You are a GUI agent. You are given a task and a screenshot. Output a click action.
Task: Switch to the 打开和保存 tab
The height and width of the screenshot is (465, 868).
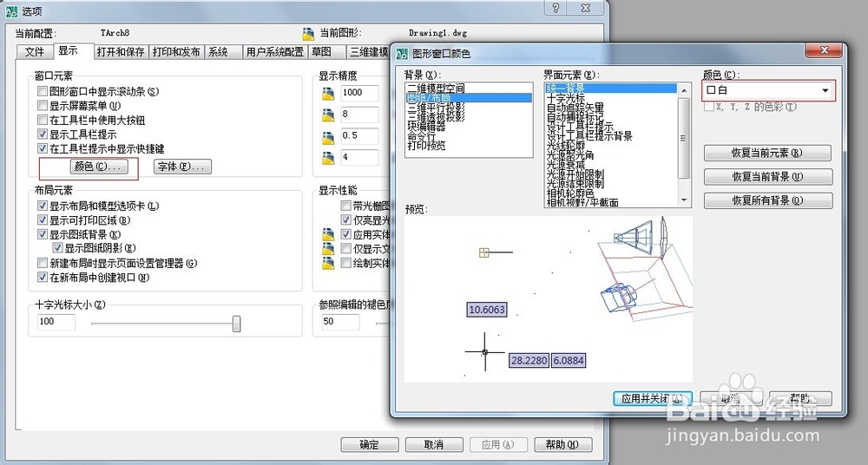pos(120,51)
